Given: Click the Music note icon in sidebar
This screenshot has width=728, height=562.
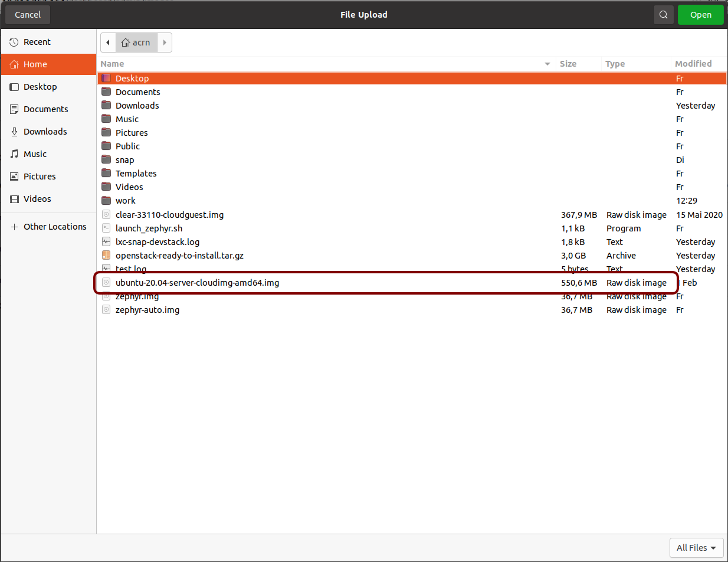Looking at the screenshot, I should tap(14, 154).
